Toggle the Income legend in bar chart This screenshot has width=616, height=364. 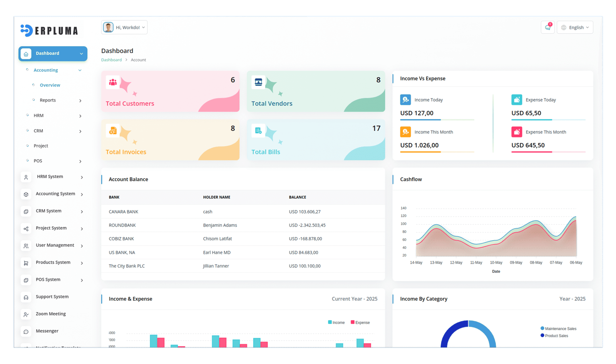pyautogui.click(x=336, y=322)
